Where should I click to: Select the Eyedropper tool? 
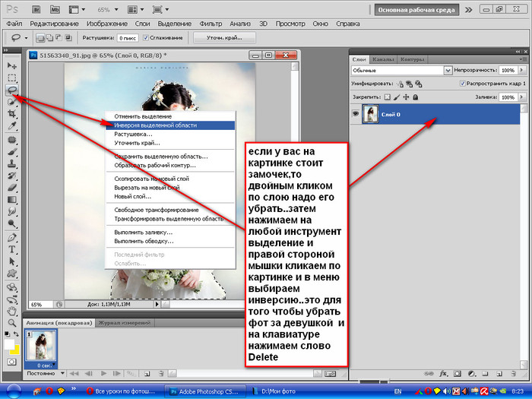12,126
